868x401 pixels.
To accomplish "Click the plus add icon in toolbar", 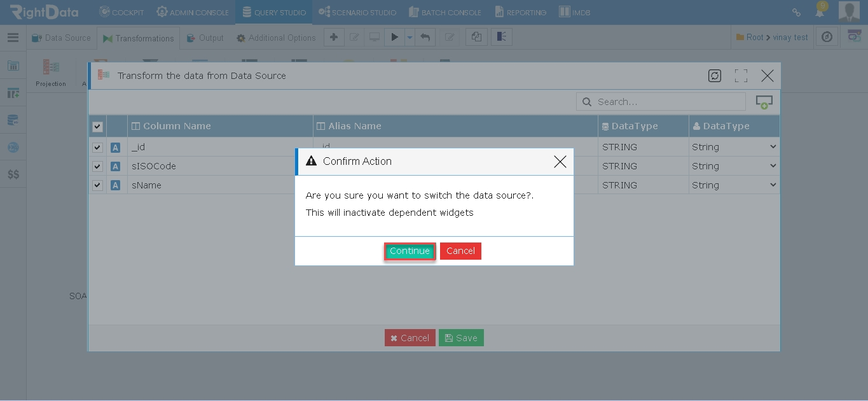I will pos(333,38).
